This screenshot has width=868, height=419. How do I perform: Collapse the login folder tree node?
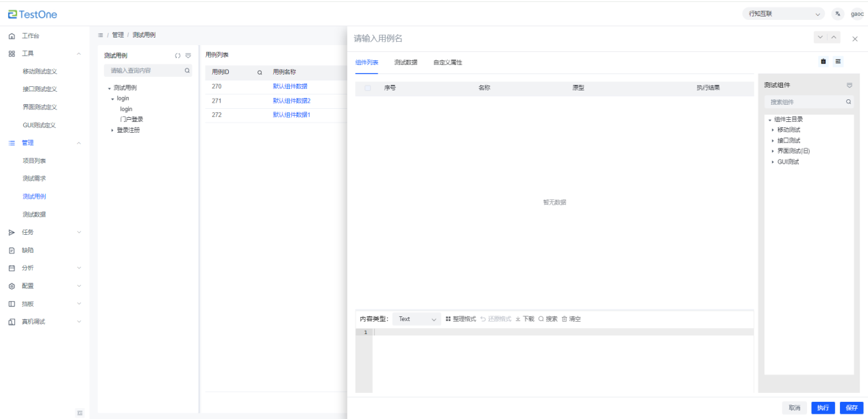pos(112,99)
